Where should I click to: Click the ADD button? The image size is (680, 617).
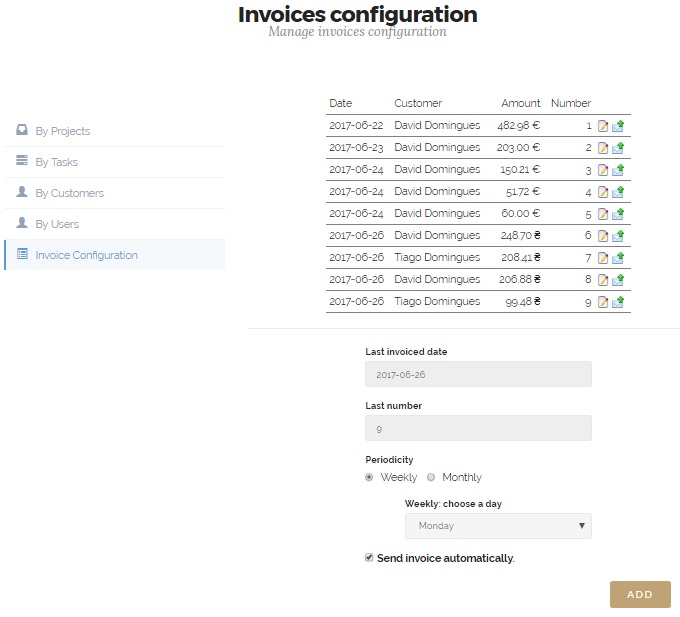coord(640,594)
